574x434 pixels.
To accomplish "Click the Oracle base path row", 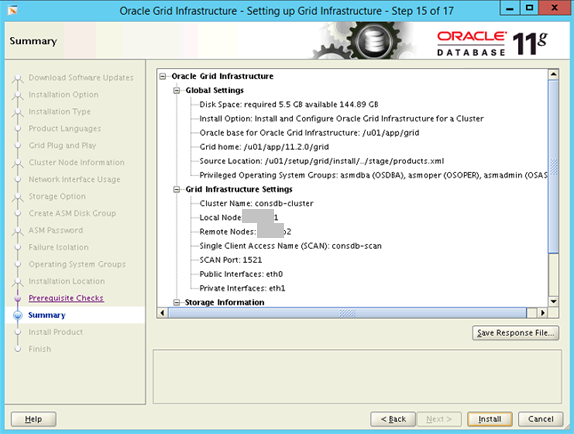I will point(309,133).
